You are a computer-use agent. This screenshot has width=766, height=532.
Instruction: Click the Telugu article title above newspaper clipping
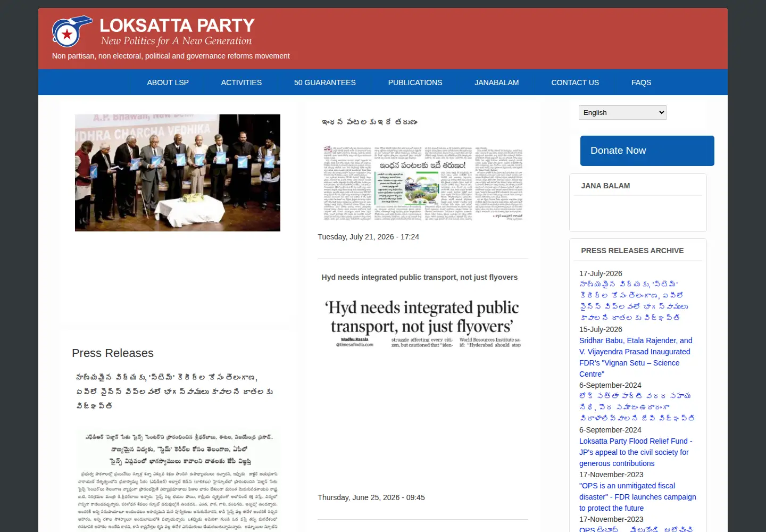point(370,122)
